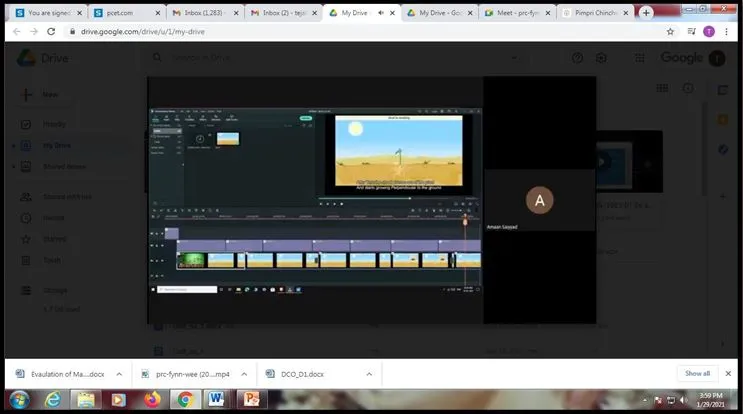Close the downloads bar
743x414 pixels.
point(728,374)
